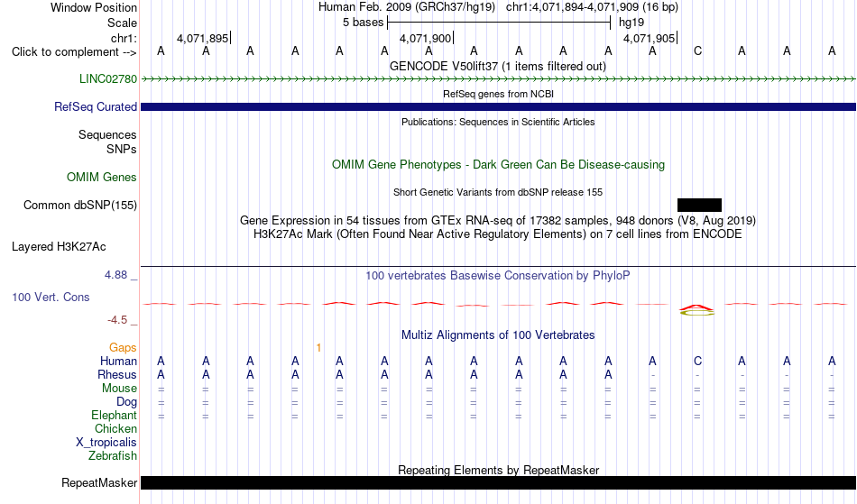Click the Zebrafish species label
Screen dimensions: 857x504
tap(113, 455)
